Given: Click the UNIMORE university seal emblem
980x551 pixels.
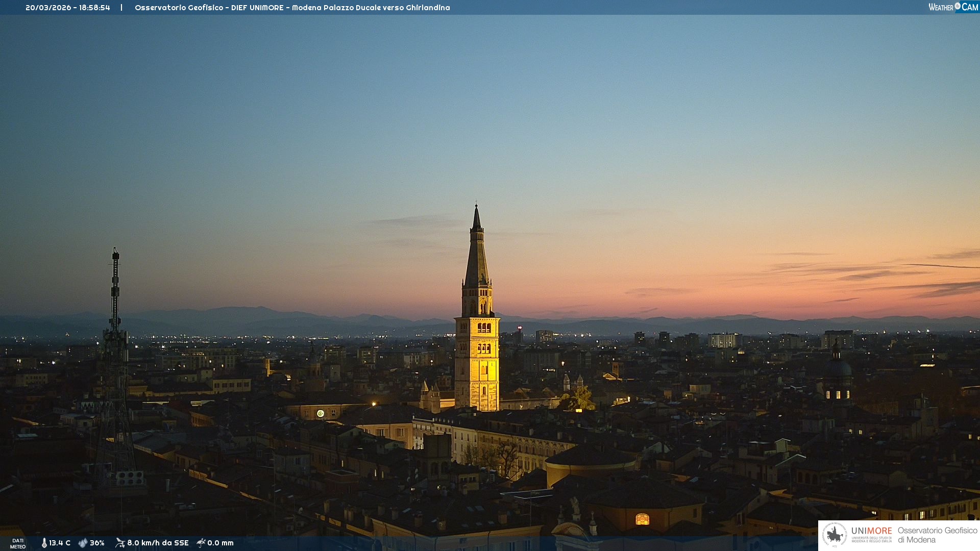Looking at the screenshot, I should [835, 535].
